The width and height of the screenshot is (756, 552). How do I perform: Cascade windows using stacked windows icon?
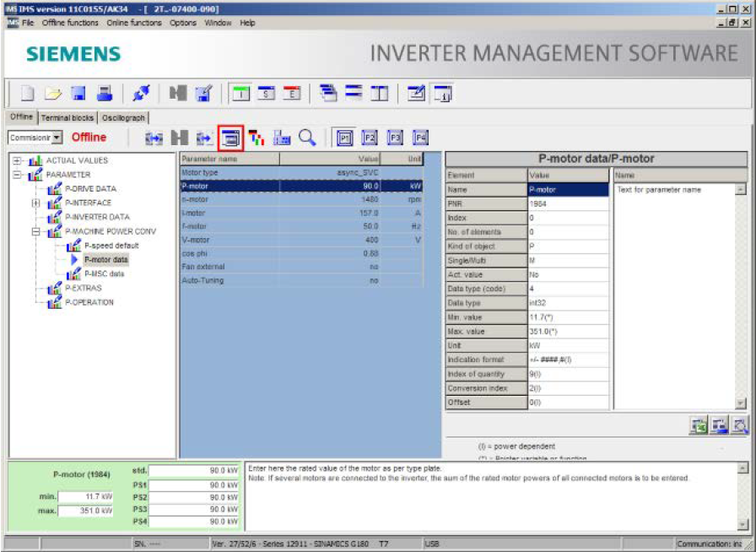point(328,93)
